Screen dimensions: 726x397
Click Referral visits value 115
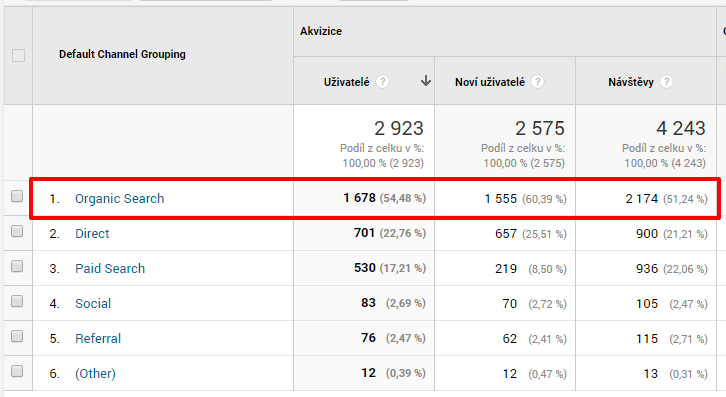click(x=647, y=339)
